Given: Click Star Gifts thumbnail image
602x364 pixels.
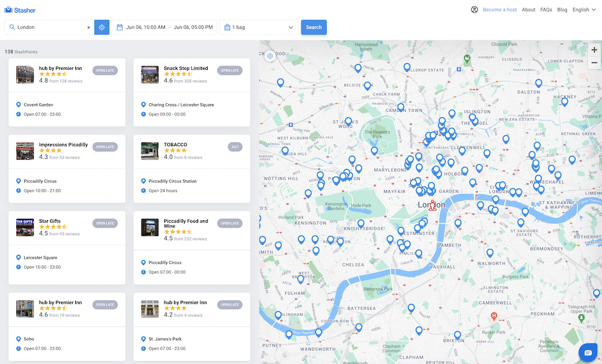Looking at the screenshot, I should coord(25,227).
